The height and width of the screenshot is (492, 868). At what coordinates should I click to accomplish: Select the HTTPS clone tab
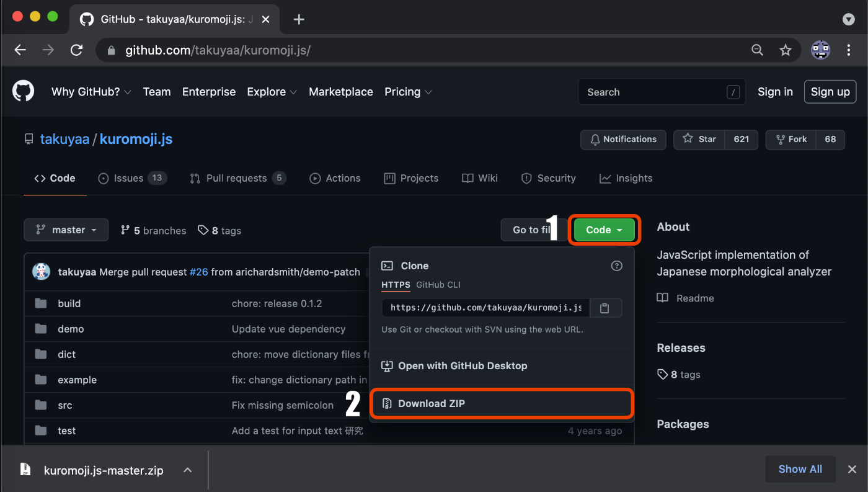pos(396,285)
